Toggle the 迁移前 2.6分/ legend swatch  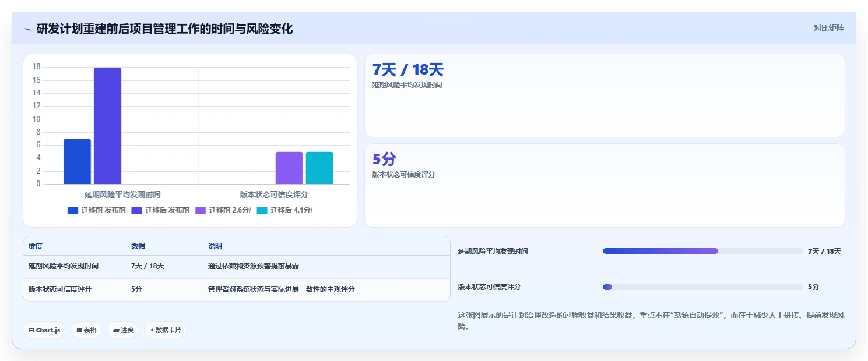[201, 211]
